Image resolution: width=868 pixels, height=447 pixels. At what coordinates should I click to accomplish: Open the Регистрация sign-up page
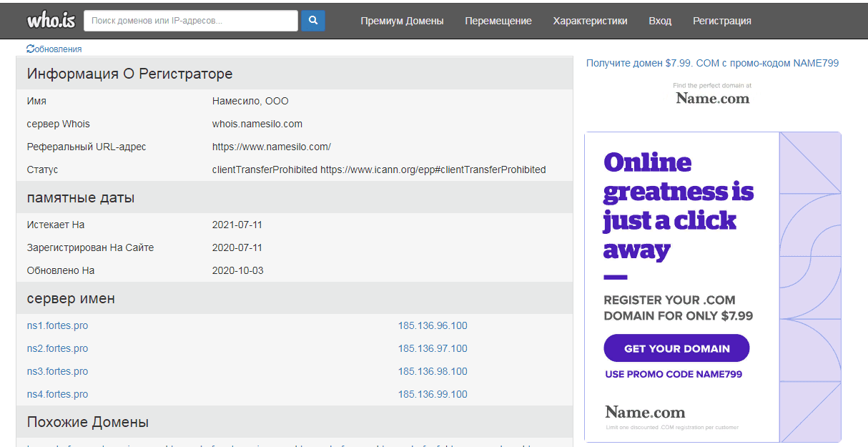point(721,21)
